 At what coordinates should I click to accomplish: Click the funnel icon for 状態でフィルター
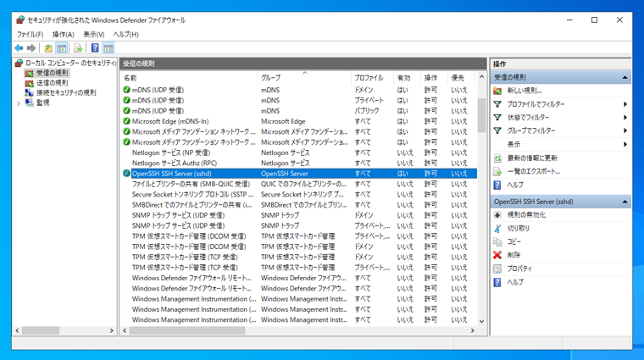497,118
